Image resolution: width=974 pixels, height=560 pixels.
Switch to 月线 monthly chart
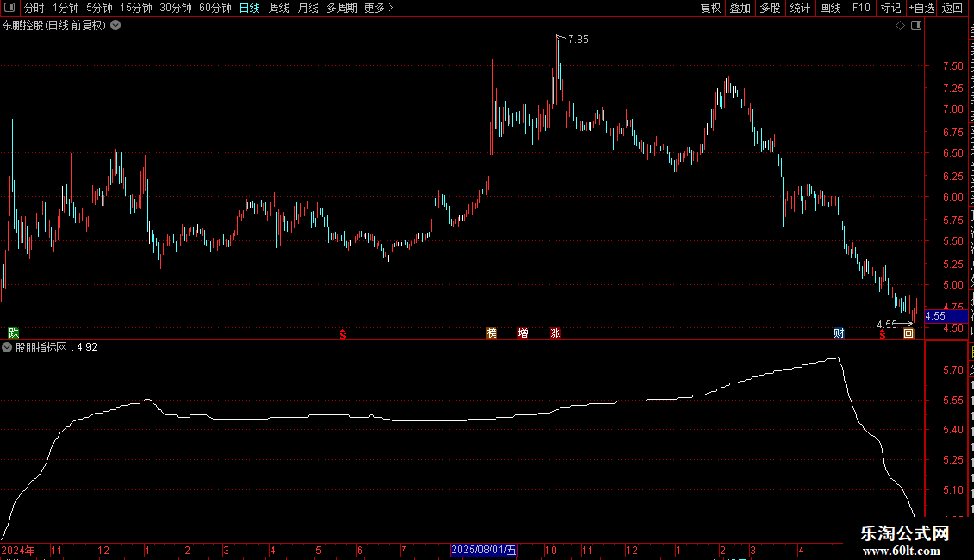tap(308, 8)
